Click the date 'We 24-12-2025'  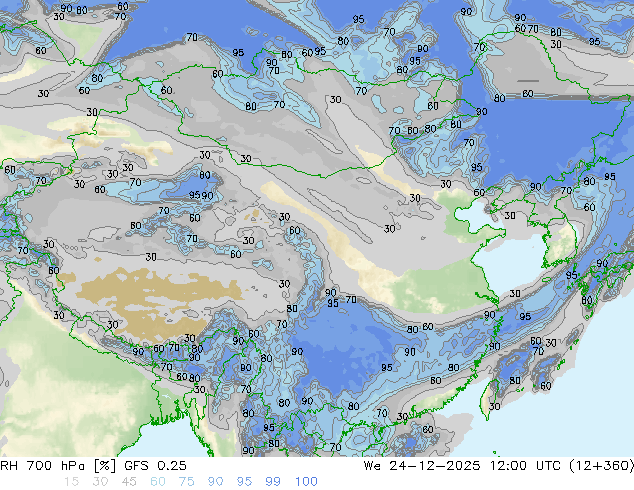click(422, 466)
